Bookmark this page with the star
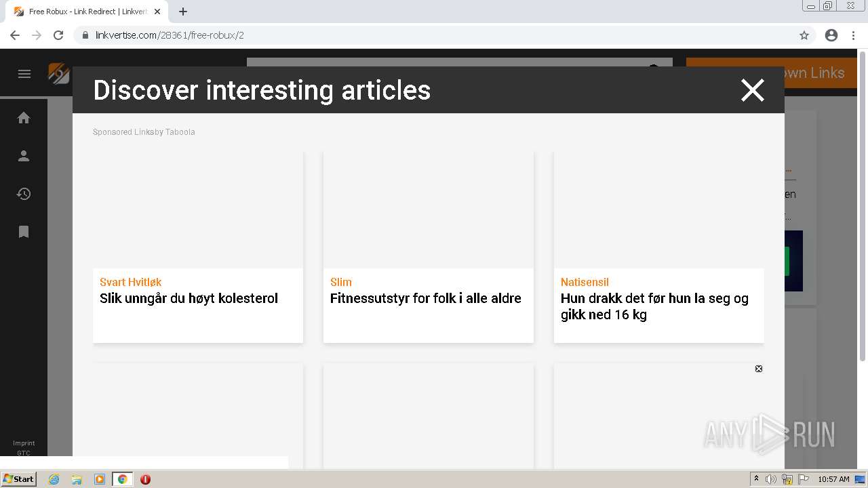 (804, 35)
